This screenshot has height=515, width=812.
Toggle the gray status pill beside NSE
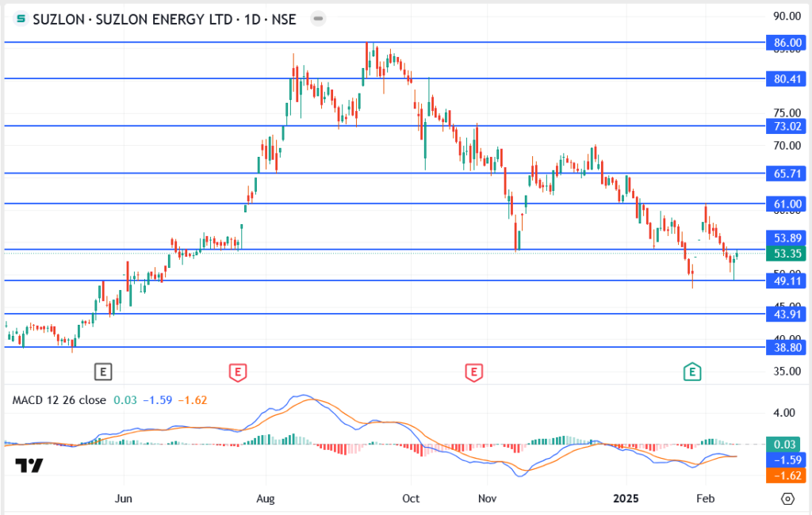pos(317,19)
